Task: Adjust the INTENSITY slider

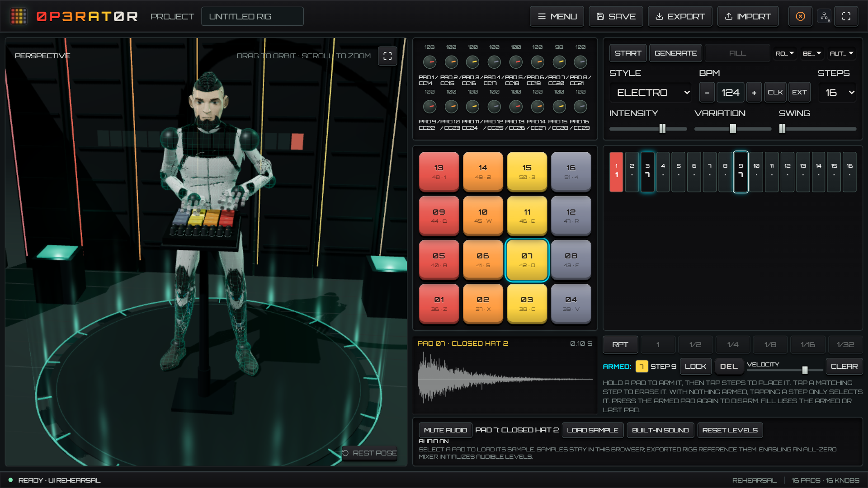Action: [648, 129]
